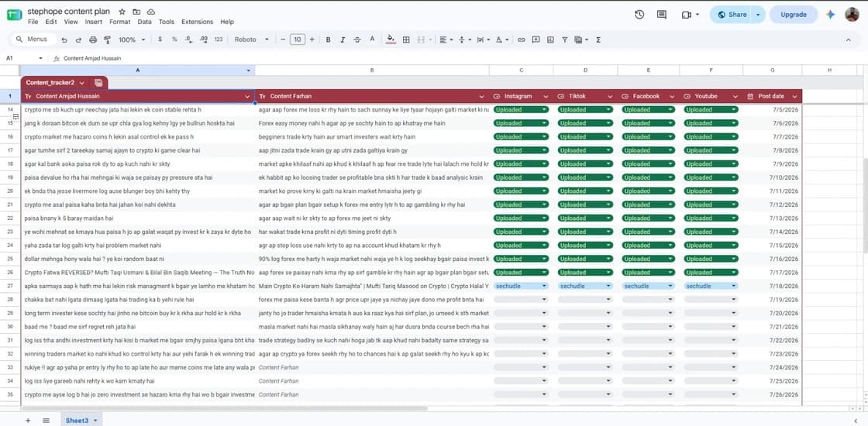This screenshot has height=426, width=868.
Task: Click the redo arrow in toolbar
Action: point(78,40)
